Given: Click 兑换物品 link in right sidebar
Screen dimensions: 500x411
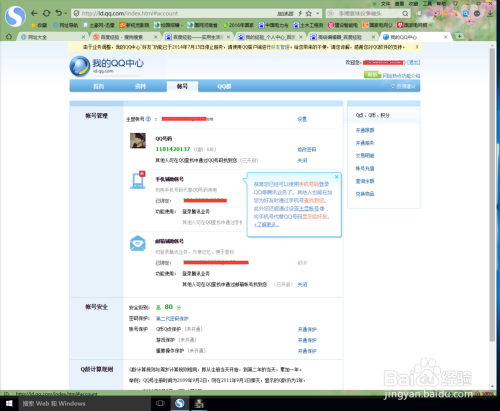Looking at the screenshot, I should click(365, 194).
